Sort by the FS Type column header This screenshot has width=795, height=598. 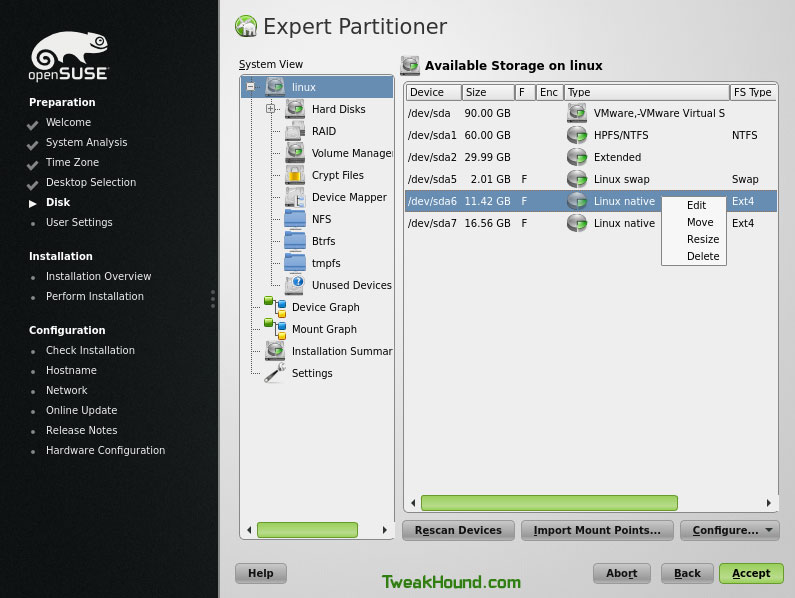pyautogui.click(x=753, y=92)
